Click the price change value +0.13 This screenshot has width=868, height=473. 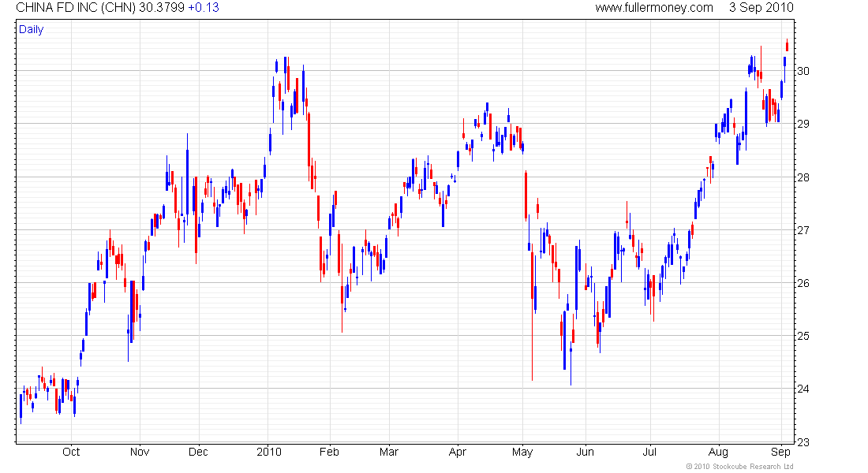(203, 8)
